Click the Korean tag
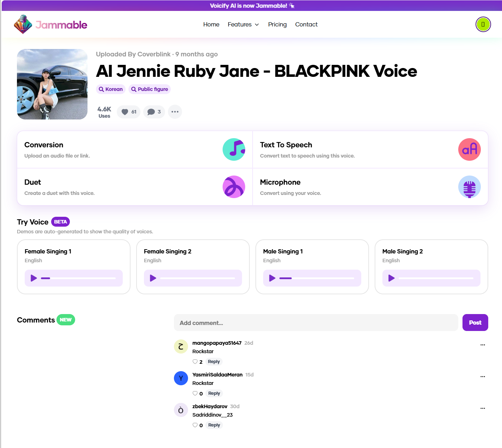This screenshot has width=502, height=448. pyautogui.click(x=111, y=89)
